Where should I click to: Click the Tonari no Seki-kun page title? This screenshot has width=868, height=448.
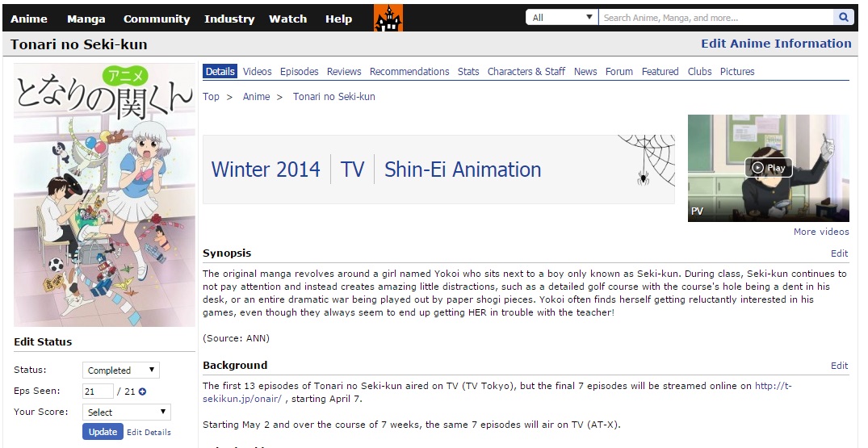(78, 44)
